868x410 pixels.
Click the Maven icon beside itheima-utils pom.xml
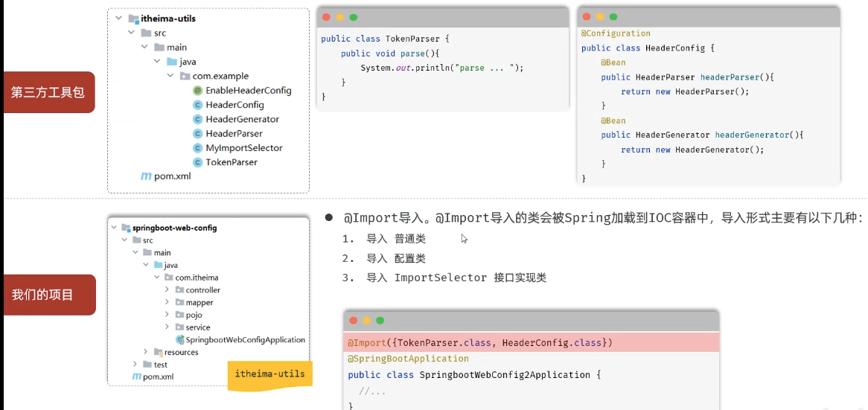(x=146, y=176)
